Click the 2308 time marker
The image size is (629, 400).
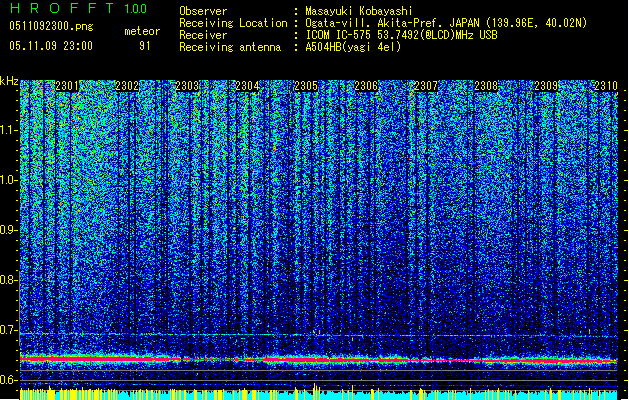[486, 86]
